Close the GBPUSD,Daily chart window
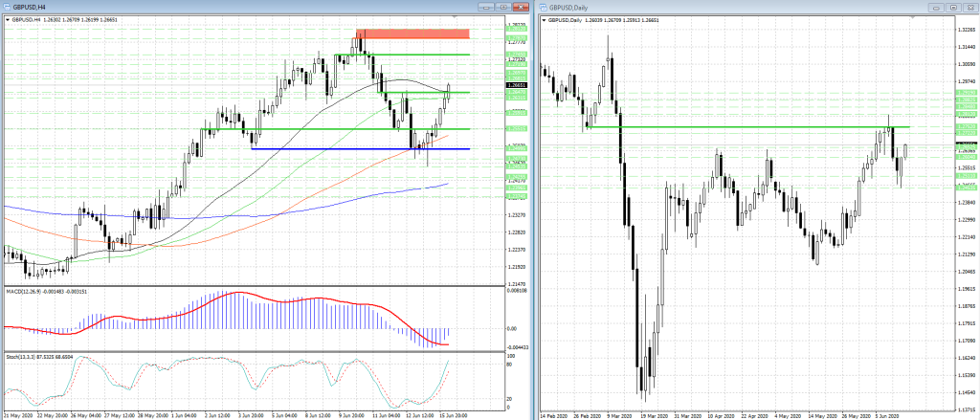980x420 pixels. [x=970, y=7]
